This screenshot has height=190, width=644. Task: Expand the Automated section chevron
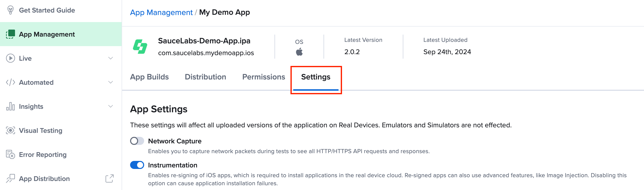(x=110, y=82)
